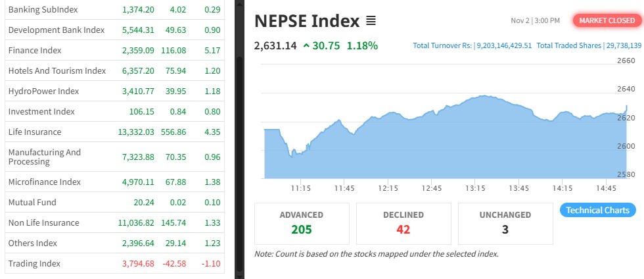Select the Finance Index entry
644x279 pixels.
[35, 50]
